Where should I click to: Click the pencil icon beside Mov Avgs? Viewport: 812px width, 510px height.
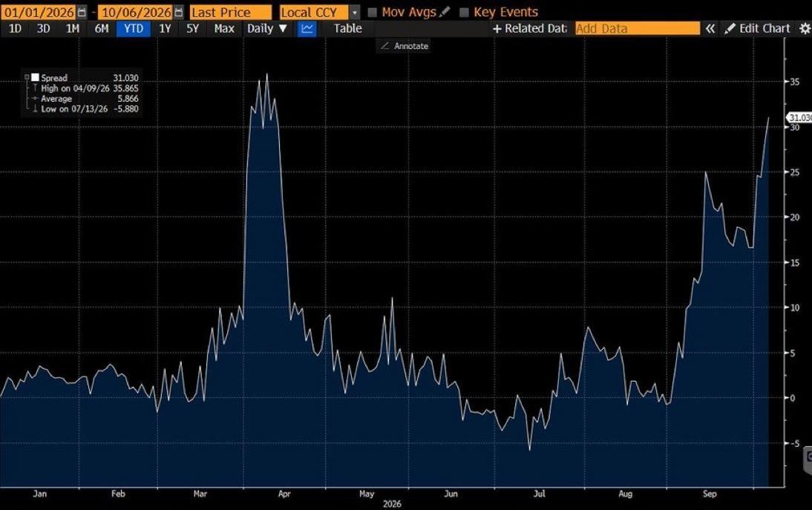click(x=445, y=12)
